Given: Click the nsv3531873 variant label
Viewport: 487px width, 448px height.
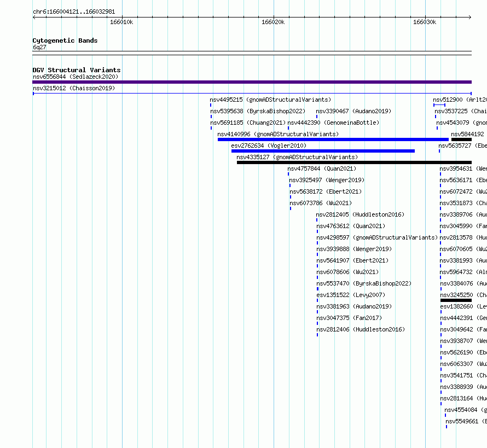Looking at the screenshot, I should 463,203.
